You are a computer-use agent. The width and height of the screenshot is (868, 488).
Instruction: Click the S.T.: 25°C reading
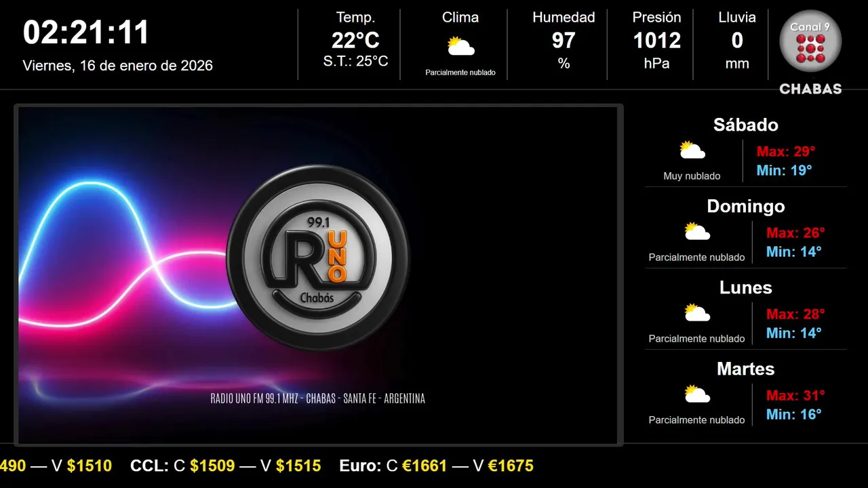point(355,61)
